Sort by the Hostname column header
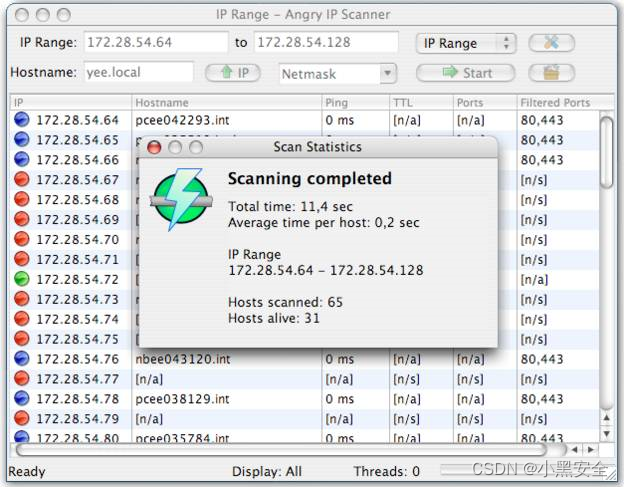 click(x=226, y=103)
